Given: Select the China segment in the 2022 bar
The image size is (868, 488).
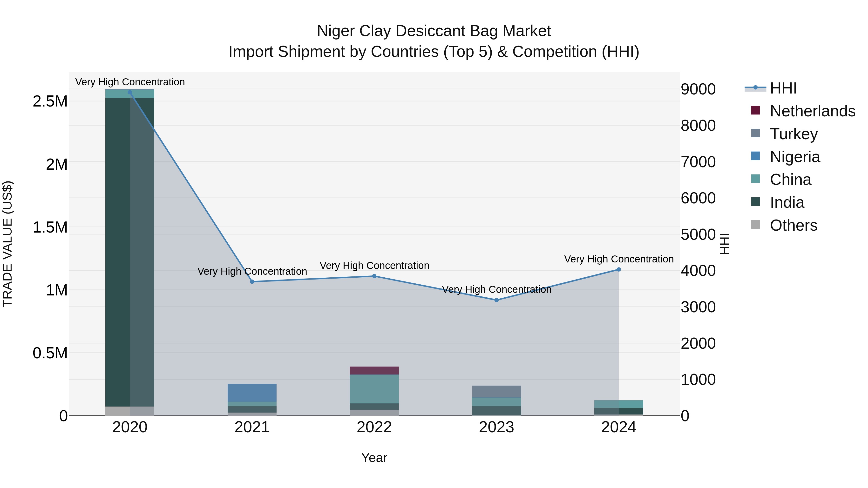Looking at the screenshot, I should click(x=374, y=389).
